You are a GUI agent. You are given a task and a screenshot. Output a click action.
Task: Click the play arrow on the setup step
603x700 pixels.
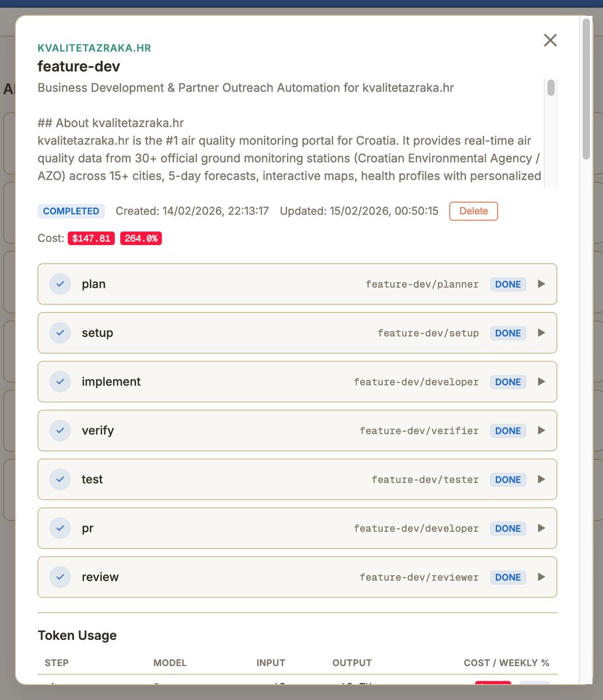click(541, 332)
